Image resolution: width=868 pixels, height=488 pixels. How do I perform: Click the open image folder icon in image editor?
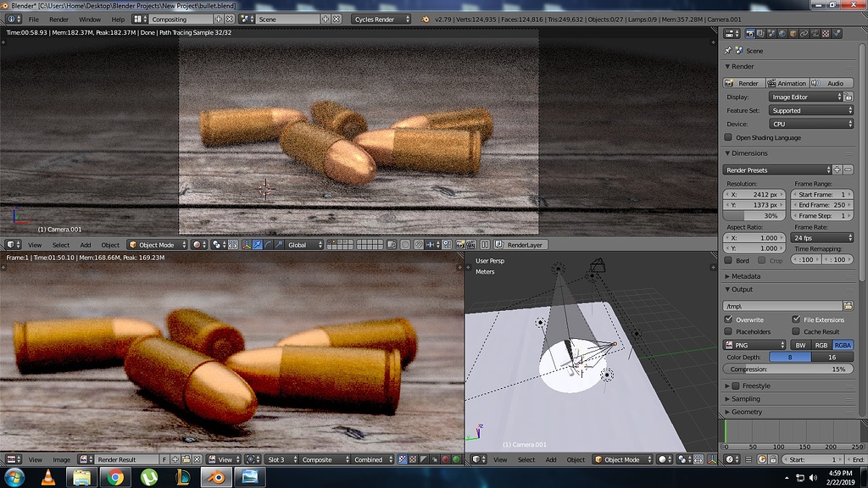click(186, 459)
